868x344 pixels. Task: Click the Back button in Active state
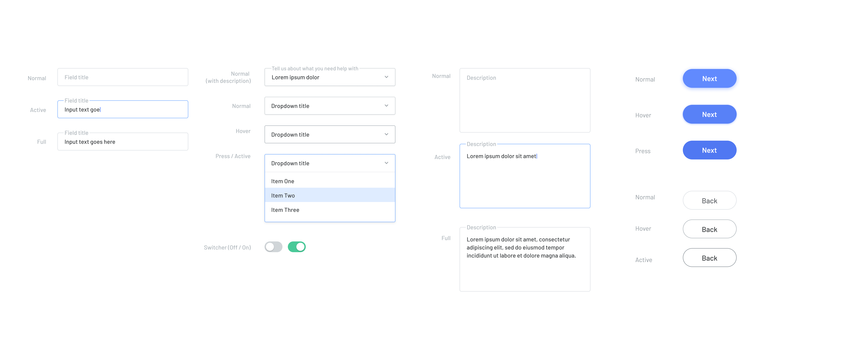coord(709,258)
